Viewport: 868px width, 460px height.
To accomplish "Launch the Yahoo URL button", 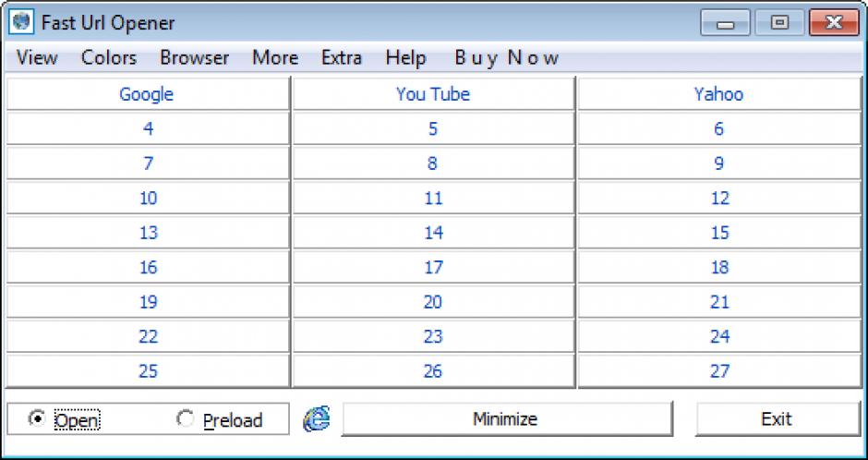I will point(719,93).
